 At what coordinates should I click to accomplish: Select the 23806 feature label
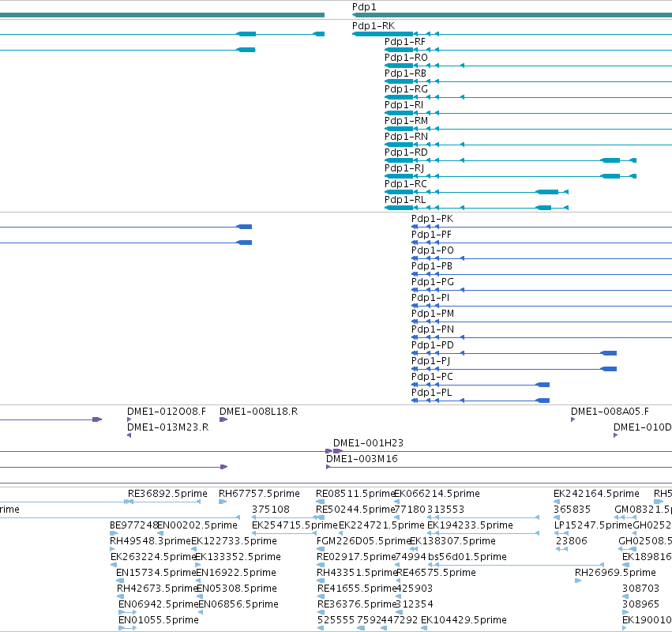[x=571, y=541]
